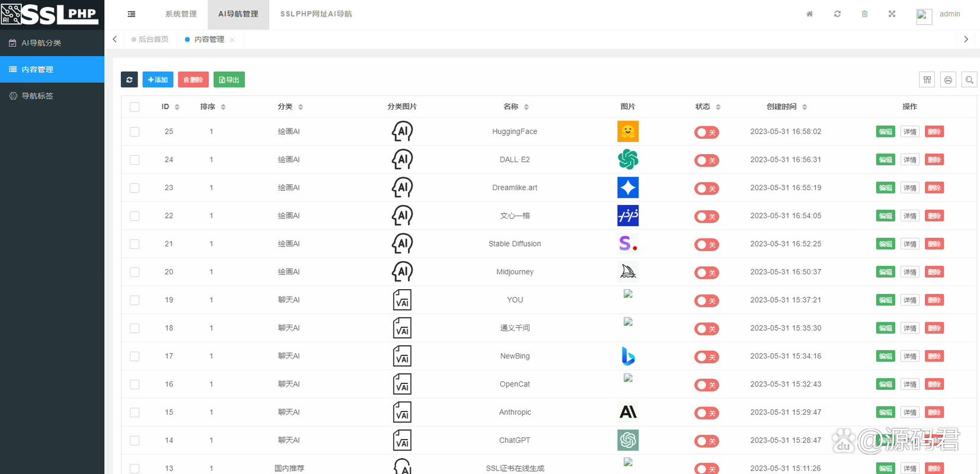The width and height of the screenshot is (980, 474).
Task: Click the Stable Diffusion S logo image
Action: [628, 244]
